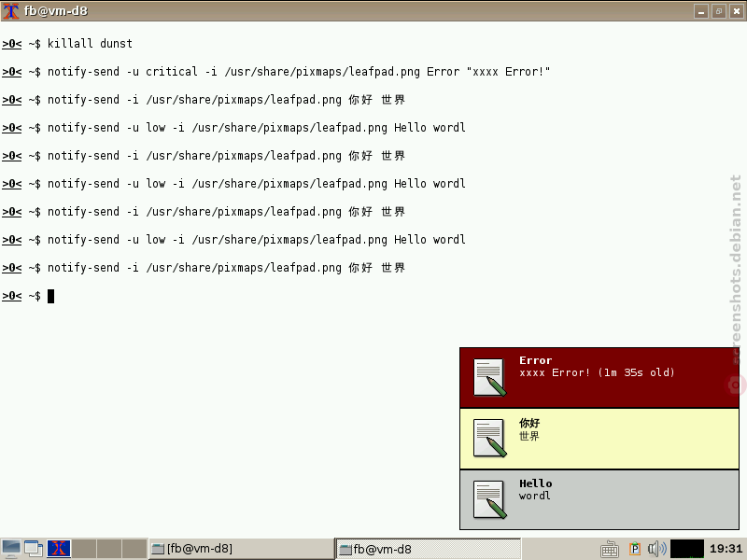Image resolution: width=747 pixels, height=560 pixels.
Task: Click the black CPU monitor in tray
Action: [x=687, y=549]
